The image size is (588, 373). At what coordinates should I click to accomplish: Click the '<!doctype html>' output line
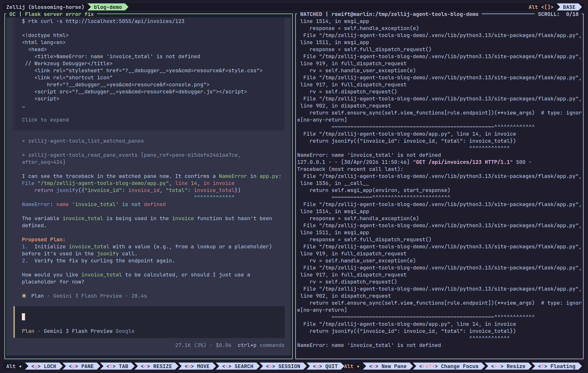pos(45,35)
